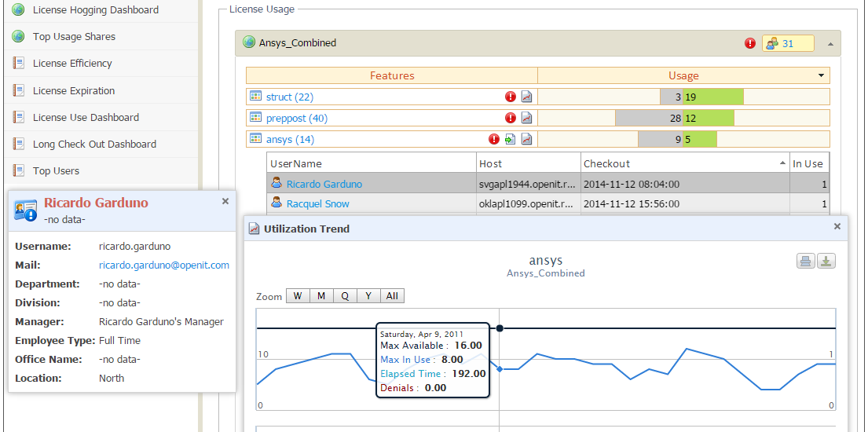Click the struct feature grid icon

tap(255, 97)
